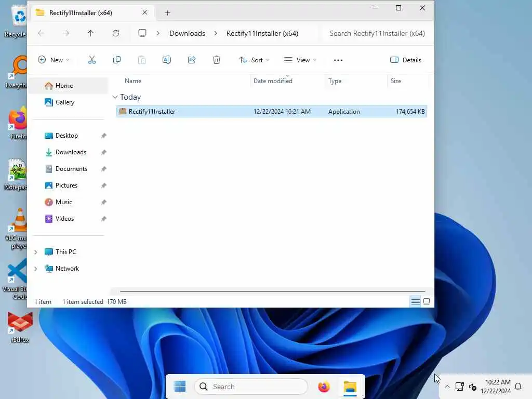This screenshot has width=532, height=399.
Task: Click the Share icon in toolbar
Action: 192,60
